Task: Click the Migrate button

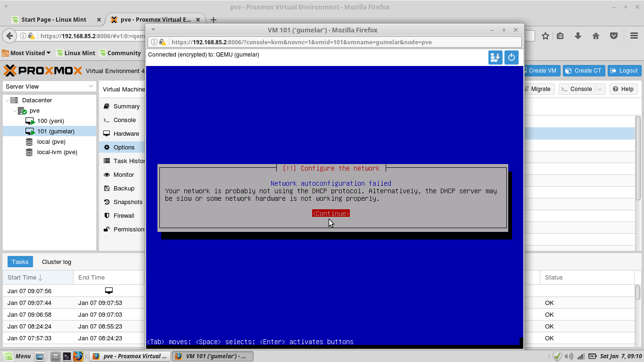Action: pos(537,89)
